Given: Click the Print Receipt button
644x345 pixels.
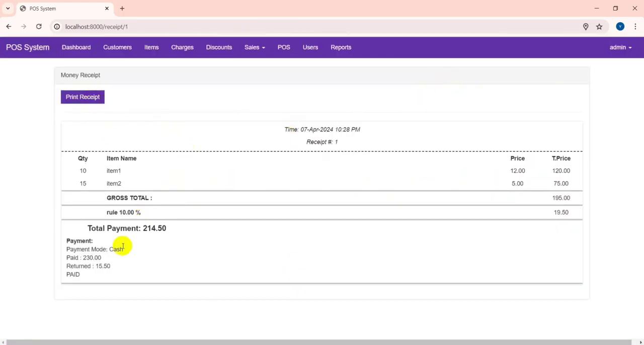Looking at the screenshot, I should (83, 97).
